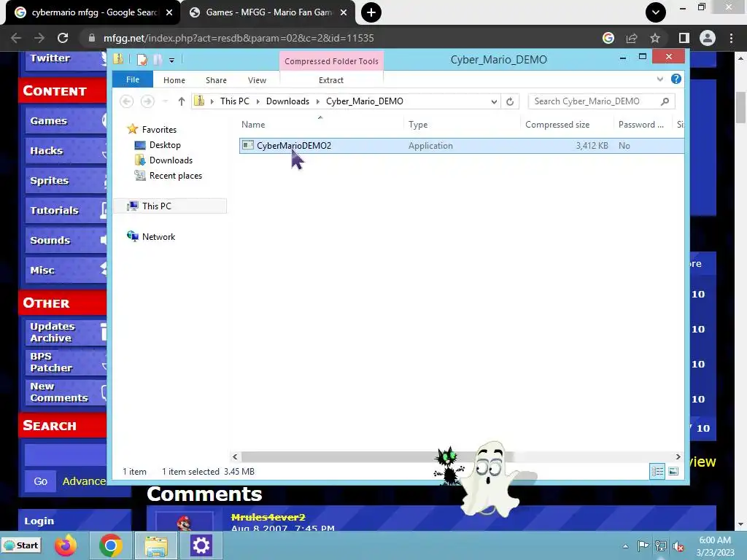Refresh the Cyber_Mario_DEMO folder view
This screenshot has width=747, height=560.
pos(510,101)
